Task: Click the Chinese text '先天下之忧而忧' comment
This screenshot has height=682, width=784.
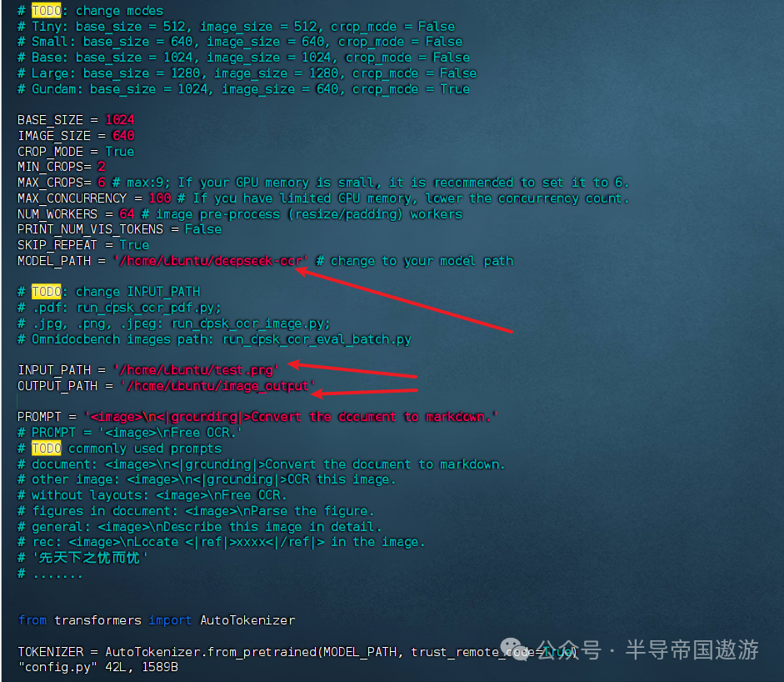Action: pyautogui.click(x=89, y=558)
